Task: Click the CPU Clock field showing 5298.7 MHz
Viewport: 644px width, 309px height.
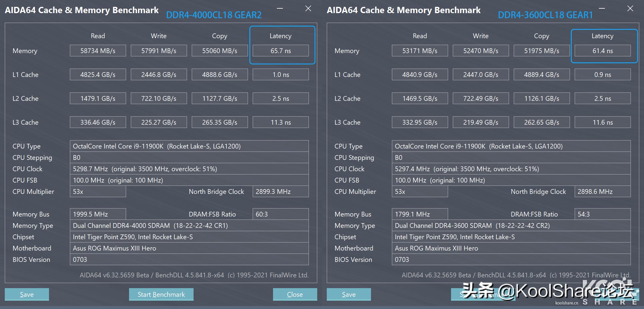Action: pos(189,169)
